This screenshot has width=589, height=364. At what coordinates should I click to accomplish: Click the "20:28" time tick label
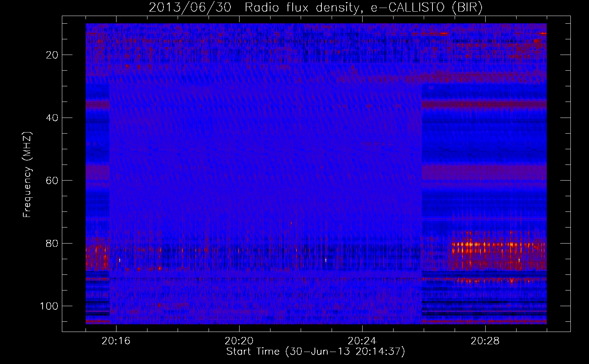pyautogui.click(x=485, y=341)
